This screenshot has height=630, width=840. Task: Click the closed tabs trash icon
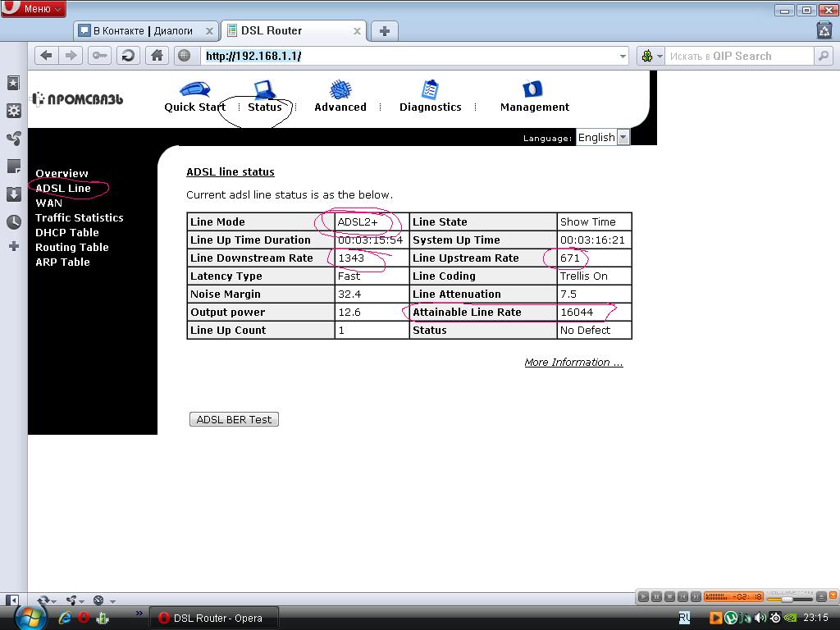[x=824, y=31]
